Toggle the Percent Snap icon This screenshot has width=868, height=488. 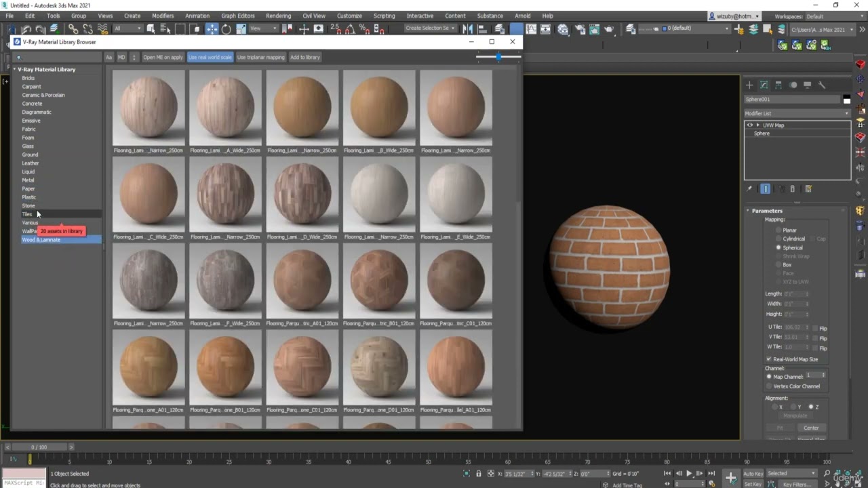365,29
